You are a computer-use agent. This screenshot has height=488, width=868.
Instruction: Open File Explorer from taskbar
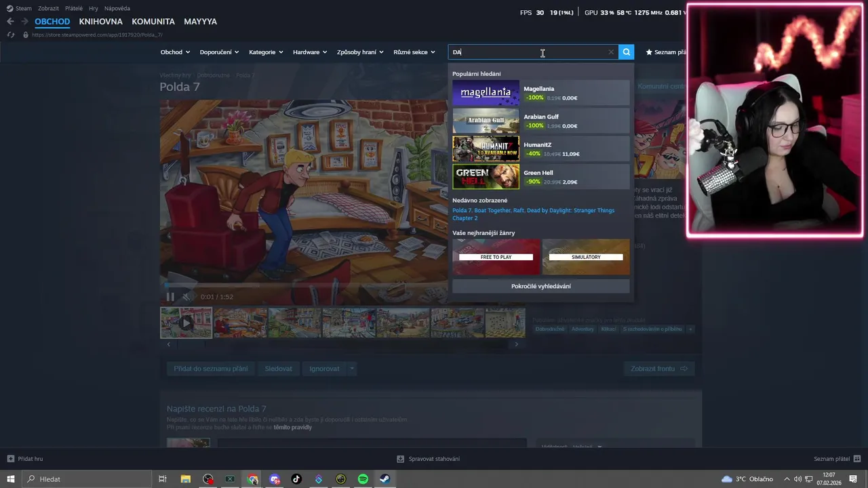click(185, 479)
